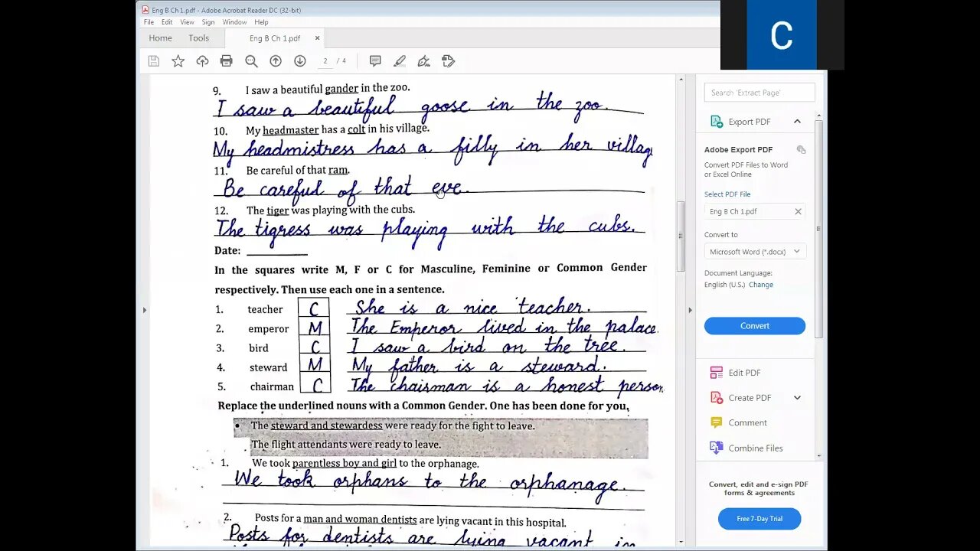Click the Send for signature icon
980x551 pixels.
(x=449, y=61)
